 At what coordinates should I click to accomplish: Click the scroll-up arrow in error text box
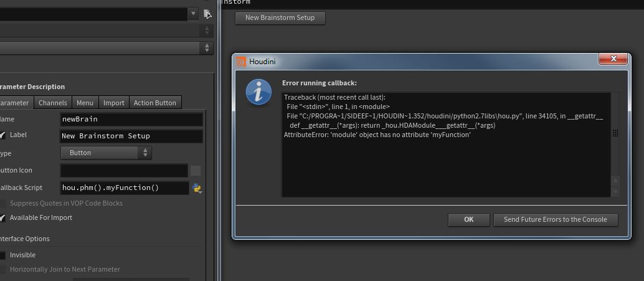pyautogui.click(x=615, y=181)
